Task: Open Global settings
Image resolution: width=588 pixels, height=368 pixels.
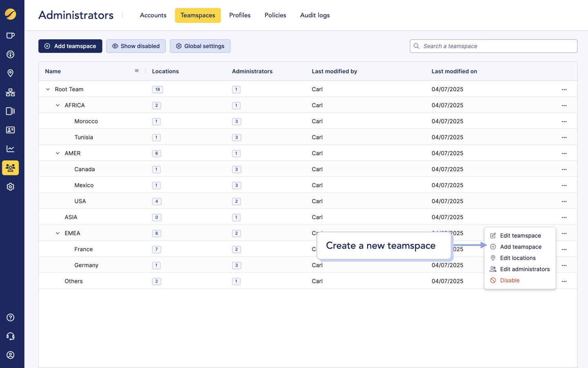Action: point(200,46)
